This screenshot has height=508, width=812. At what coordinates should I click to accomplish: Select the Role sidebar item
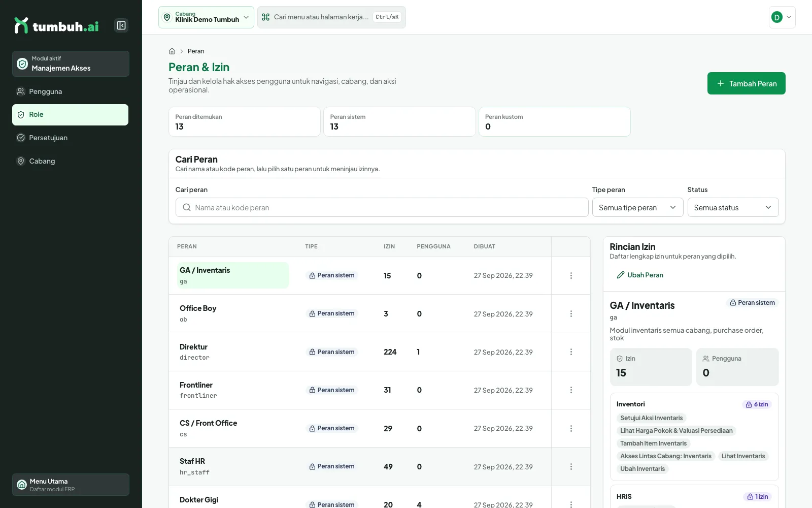(x=70, y=115)
